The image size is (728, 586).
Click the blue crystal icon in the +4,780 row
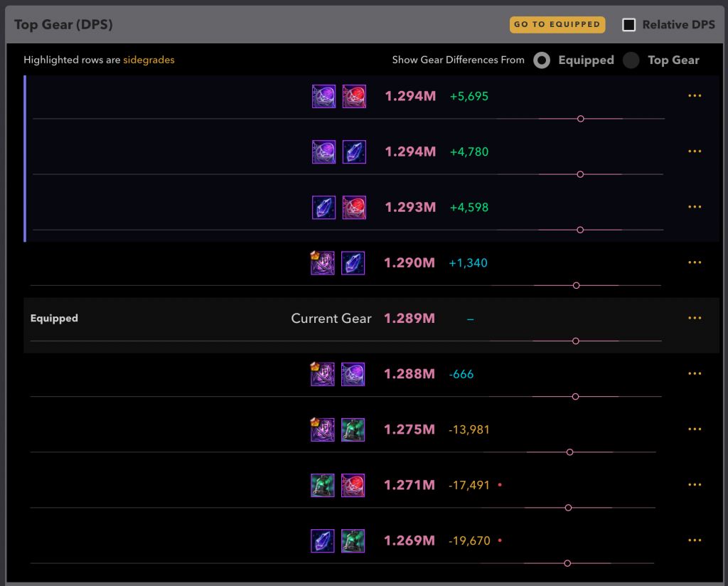pos(354,152)
